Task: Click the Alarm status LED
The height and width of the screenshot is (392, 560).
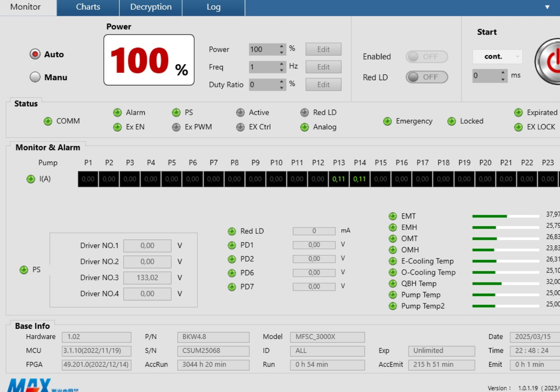Action: tap(117, 112)
